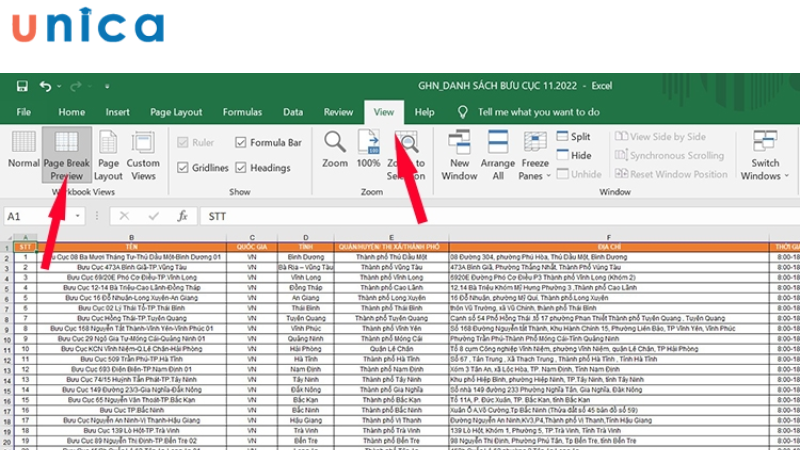Click the Split button
800x450 pixels.
[x=573, y=137]
